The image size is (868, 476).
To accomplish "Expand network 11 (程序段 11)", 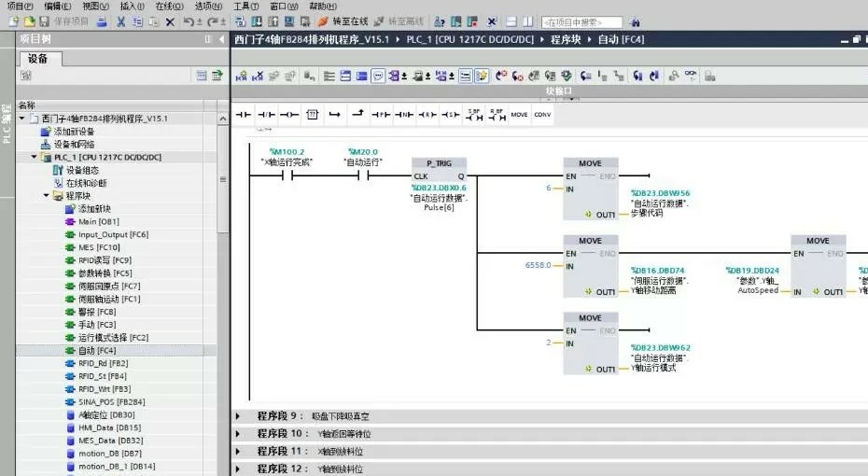I will [x=238, y=451].
